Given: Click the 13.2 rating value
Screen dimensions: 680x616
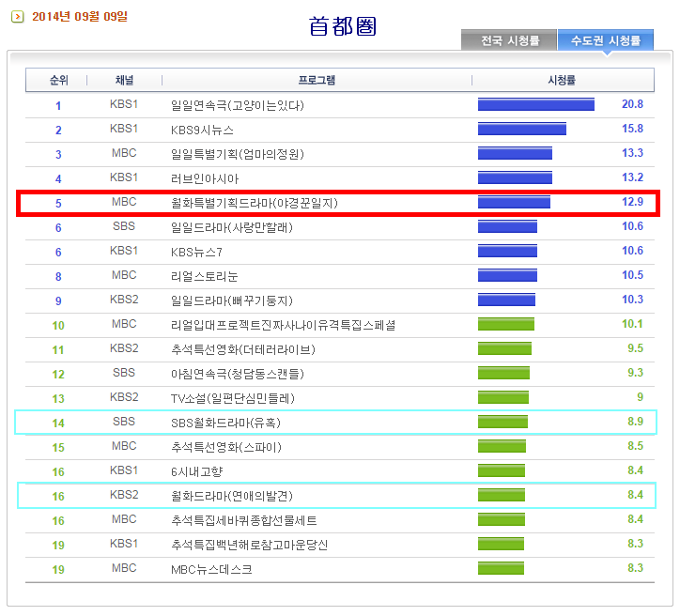Looking at the screenshot, I should 632,177.
